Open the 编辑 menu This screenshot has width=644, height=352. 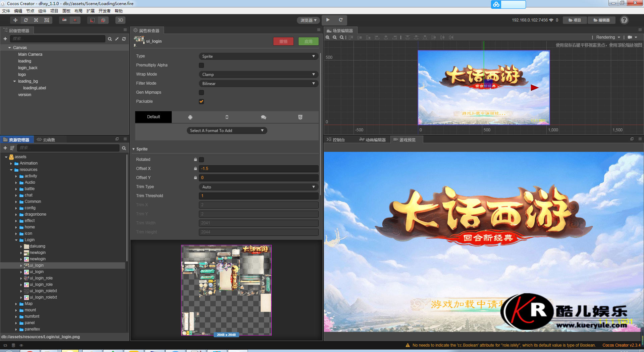tap(18, 11)
